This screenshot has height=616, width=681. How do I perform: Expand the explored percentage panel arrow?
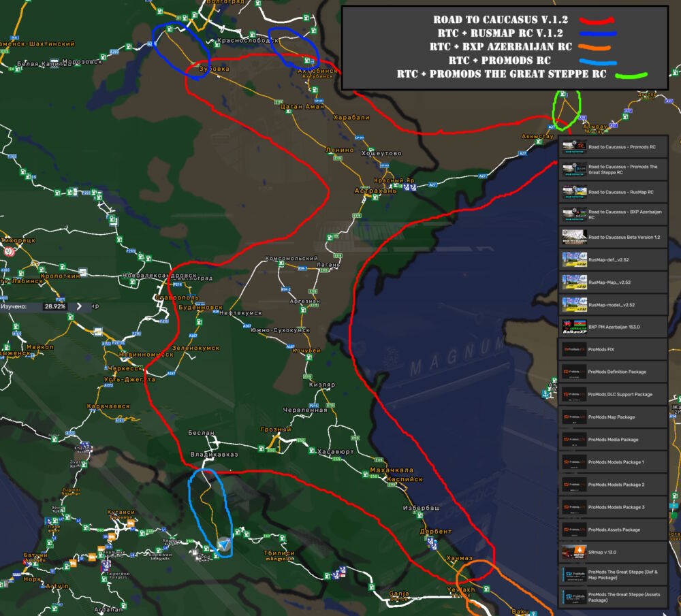(78, 306)
